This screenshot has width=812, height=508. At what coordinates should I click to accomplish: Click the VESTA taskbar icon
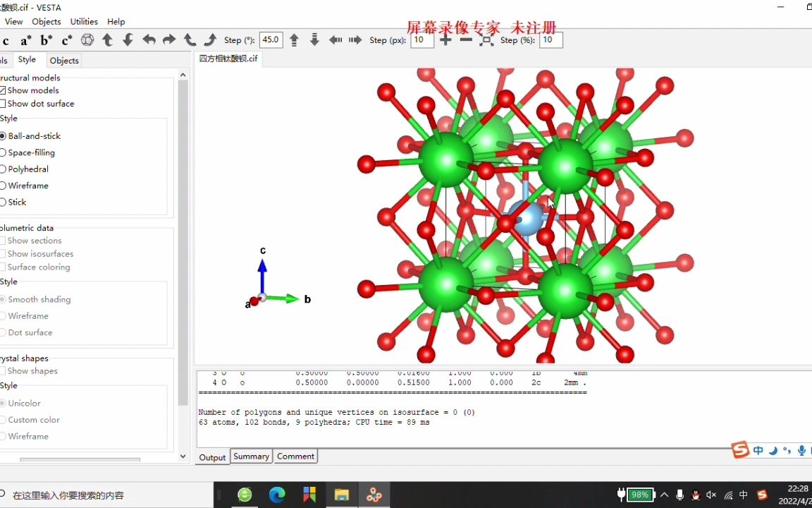click(374, 495)
